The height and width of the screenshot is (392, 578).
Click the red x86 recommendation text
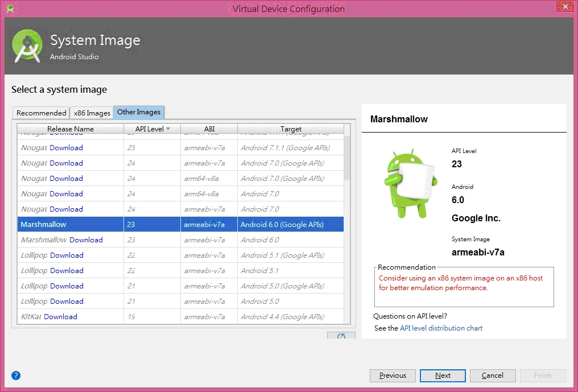(460, 283)
